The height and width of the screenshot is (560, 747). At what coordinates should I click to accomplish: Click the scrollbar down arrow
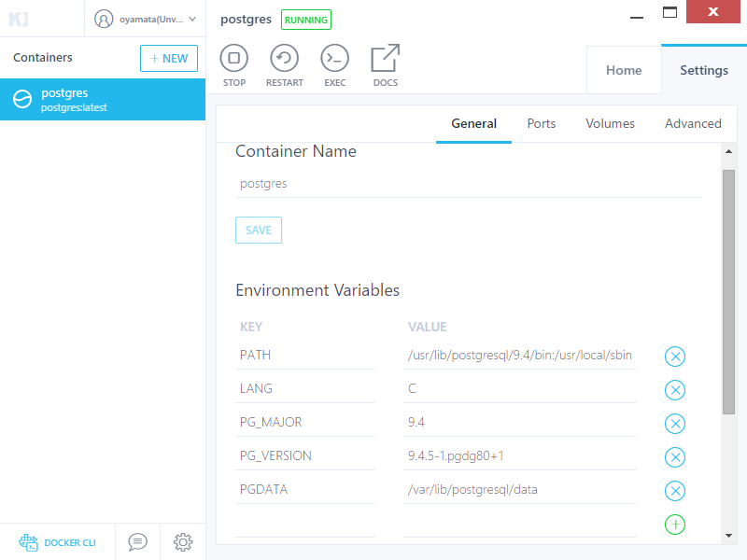coord(728,536)
